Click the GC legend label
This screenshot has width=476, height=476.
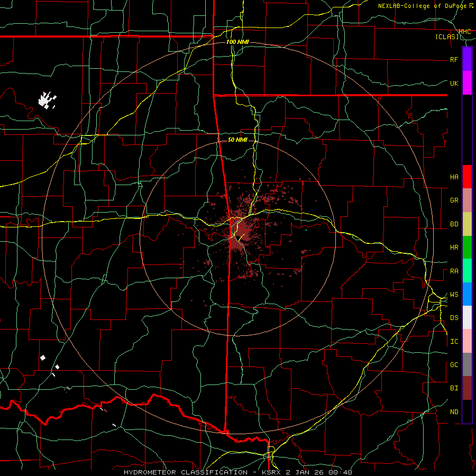[x=454, y=364]
